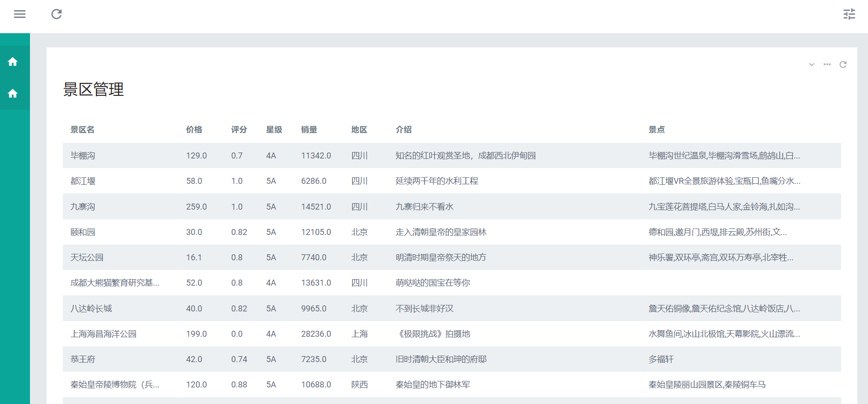
Task: Click sales value 10688.0
Action: pos(316,385)
